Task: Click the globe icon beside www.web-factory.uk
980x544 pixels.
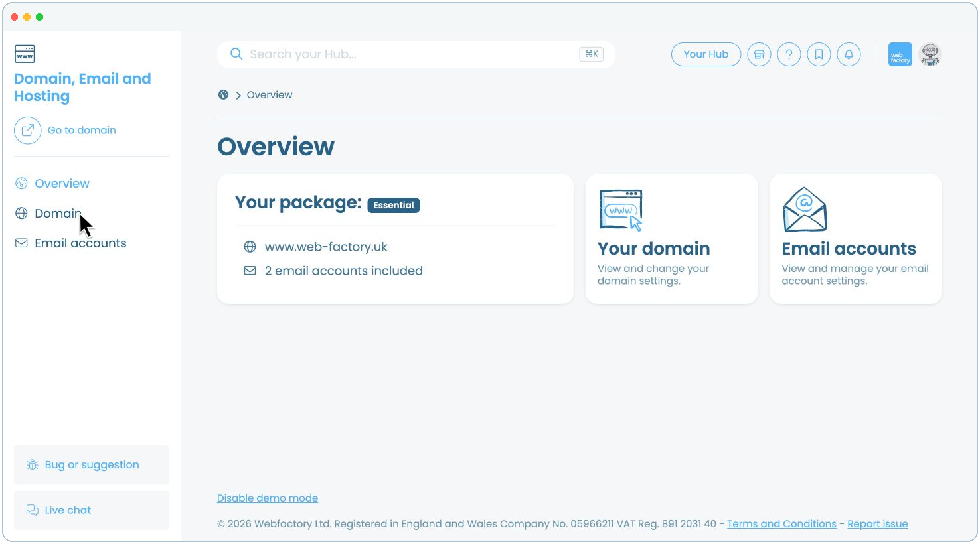Action: (250, 247)
